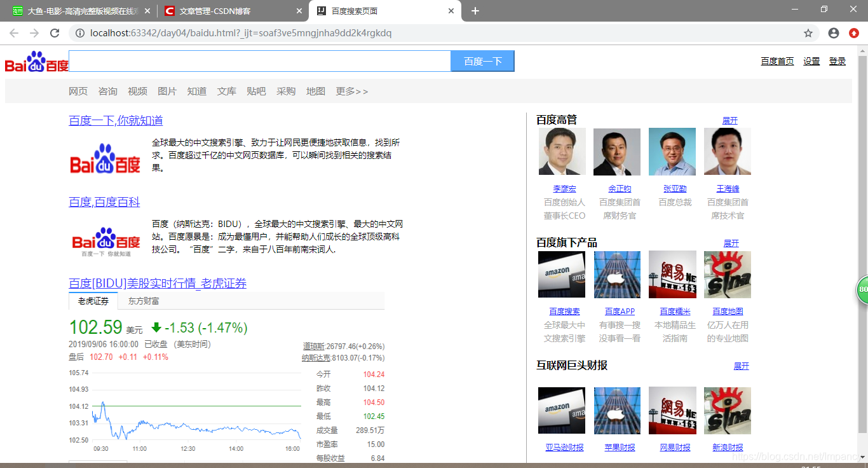Click the 百度一下 search button
The height and width of the screenshot is (468, 868).
(x=482, y=61)
